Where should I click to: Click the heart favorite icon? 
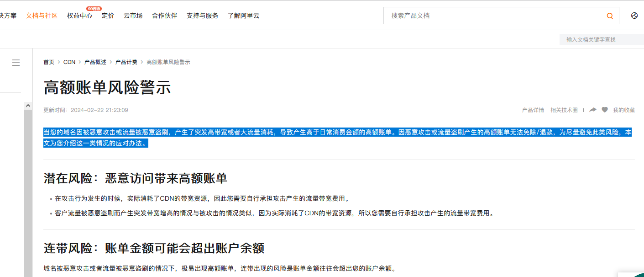(605, 110)
